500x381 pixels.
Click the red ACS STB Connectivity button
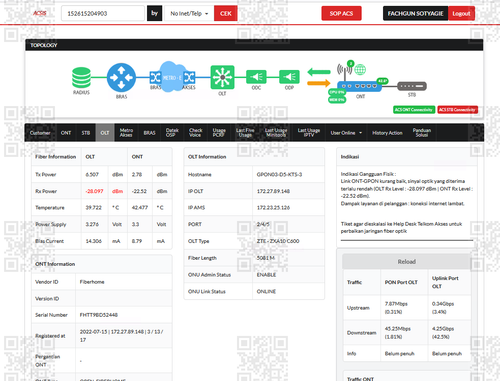(x=457, y=110)
